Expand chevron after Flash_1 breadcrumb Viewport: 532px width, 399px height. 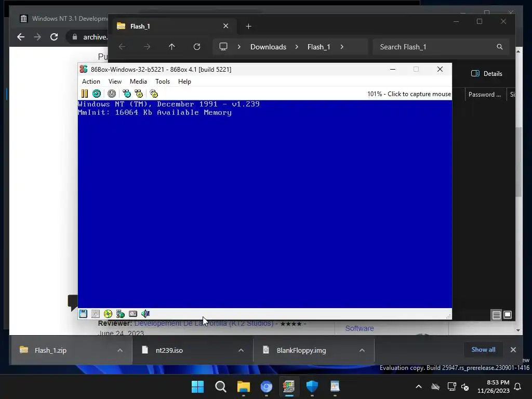click(x=342, y=47)
